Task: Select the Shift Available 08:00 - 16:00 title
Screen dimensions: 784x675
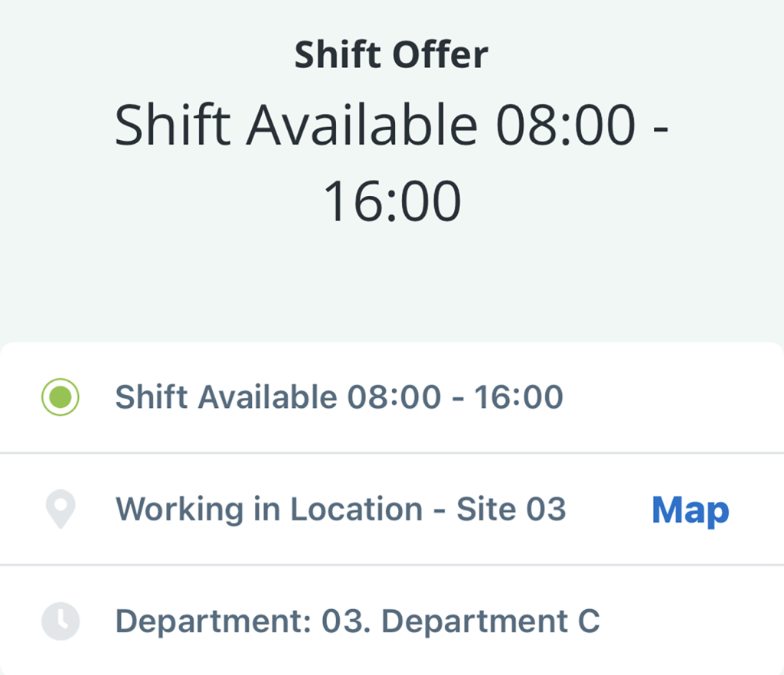Action: 391,161
